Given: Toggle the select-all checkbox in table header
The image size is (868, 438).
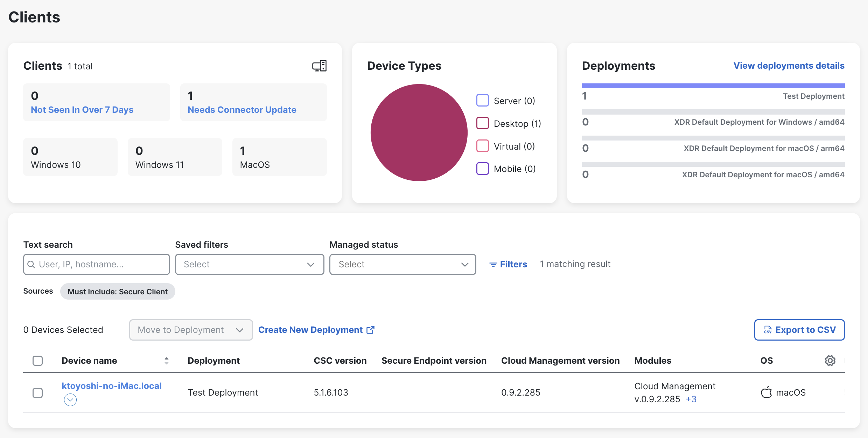Looking at the screenshot, I should [x=37, y=361].
